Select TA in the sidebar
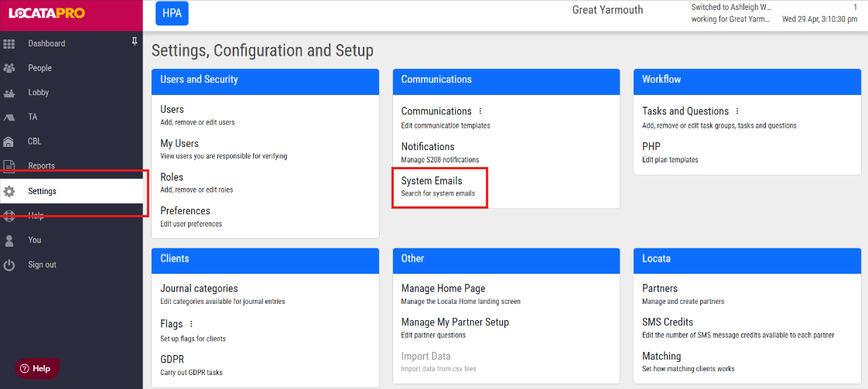Image resolution: width=868 pixels, height=389 pixels. (32, 118)
